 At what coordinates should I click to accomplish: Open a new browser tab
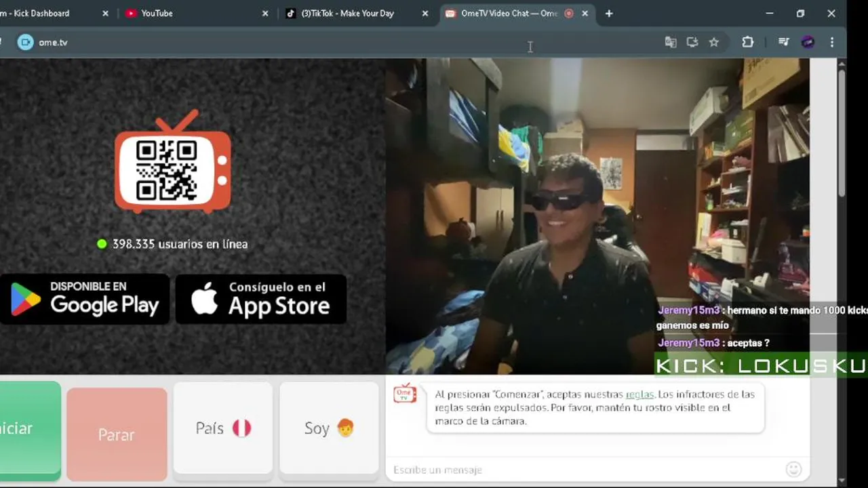(x=609, y=14)
